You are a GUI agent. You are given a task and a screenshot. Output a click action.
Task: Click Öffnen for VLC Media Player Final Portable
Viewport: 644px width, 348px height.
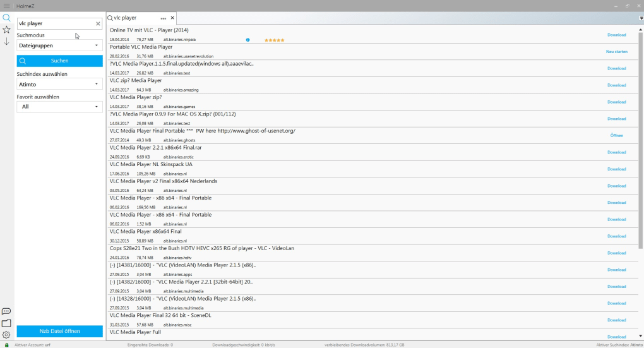pyautogui.click(x=616, y=136)
